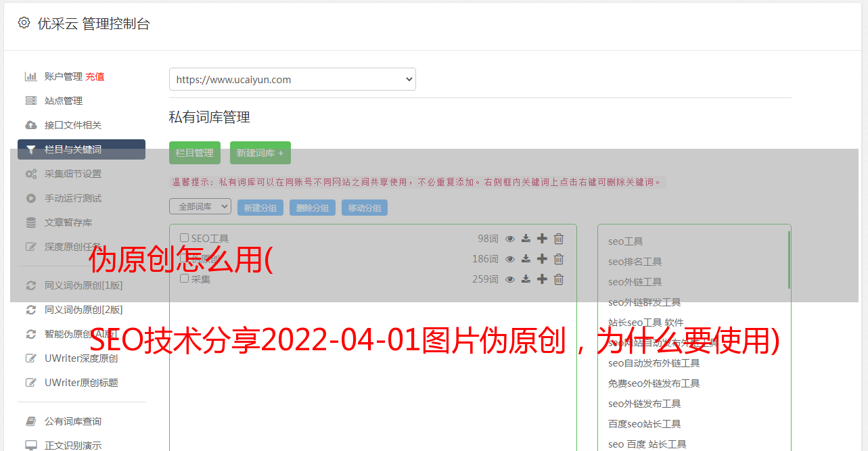
Task: Click the eye icon in the 186词 row
Action: click(x=510, y=259)
